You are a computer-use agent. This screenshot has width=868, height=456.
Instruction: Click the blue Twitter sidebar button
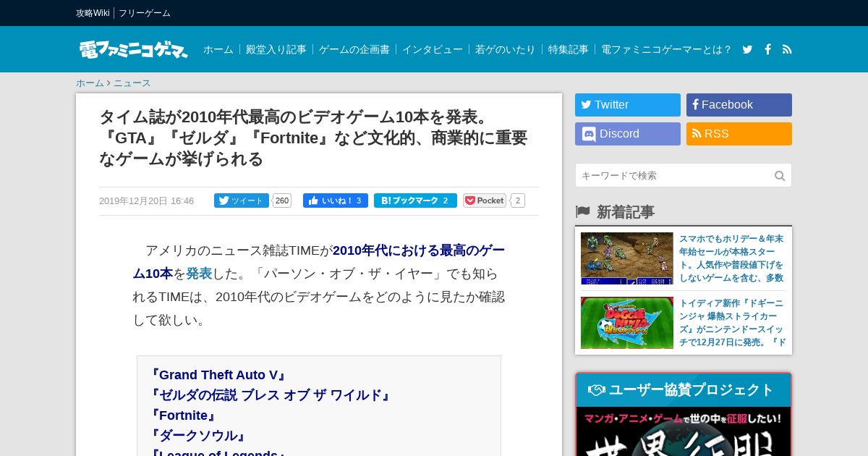[x=628, y=105]
